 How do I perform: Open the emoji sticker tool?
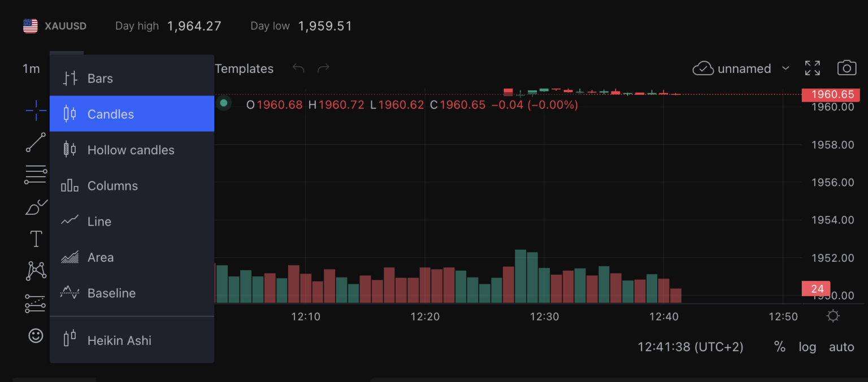pyautogui.click(x=35, y=336)
